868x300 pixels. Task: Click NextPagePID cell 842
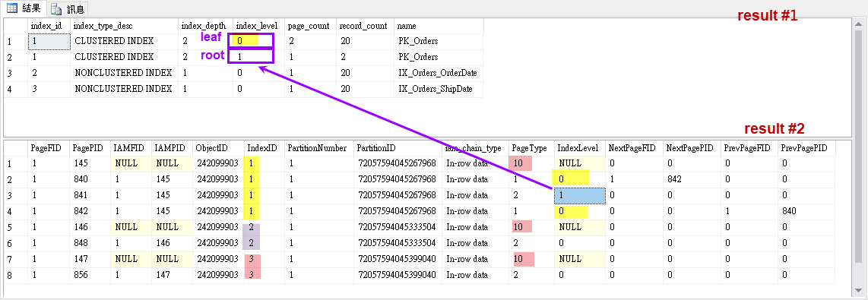(692, 179)
